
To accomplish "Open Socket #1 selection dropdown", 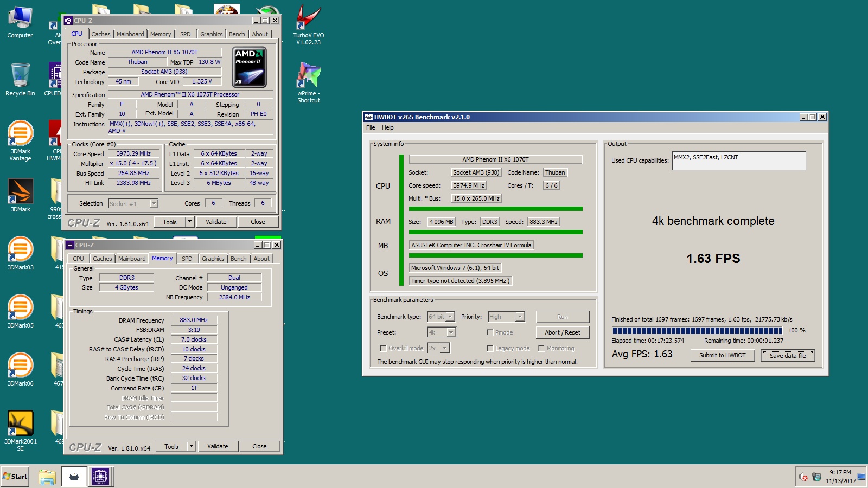I will coord(154,203).
